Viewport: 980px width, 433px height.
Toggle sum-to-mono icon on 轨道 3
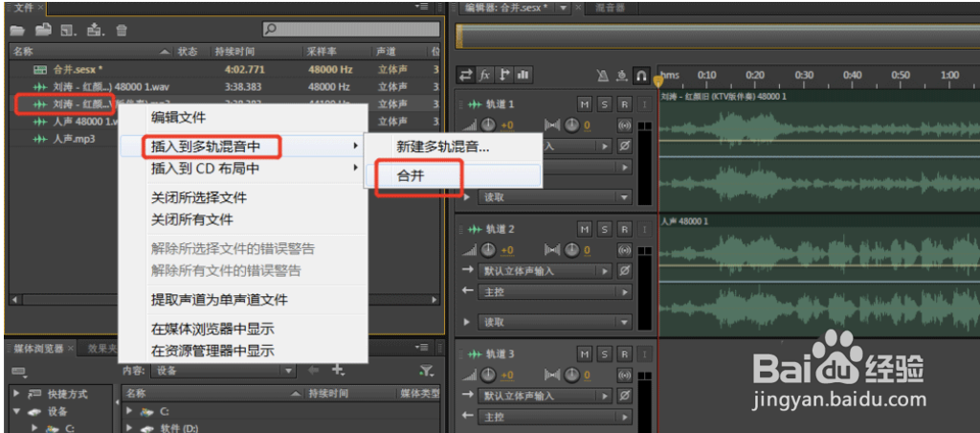624,375
